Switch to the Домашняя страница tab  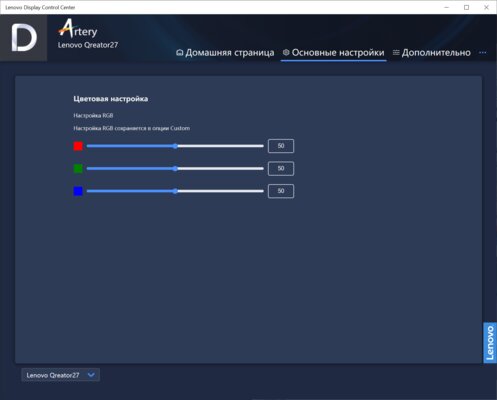click(x=225, y=53)
